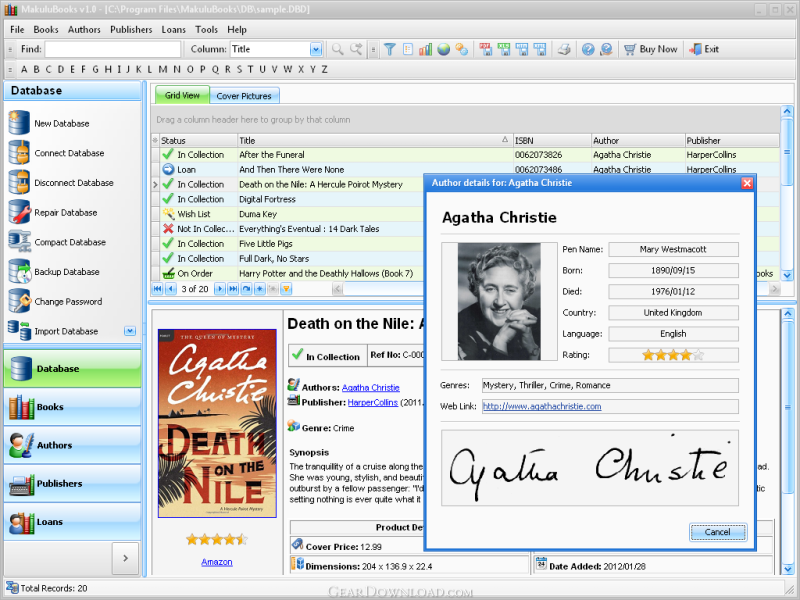The width and height of the screenshot is (800, 600).
Task: Click the Status column header
Action: click(199, 140)
